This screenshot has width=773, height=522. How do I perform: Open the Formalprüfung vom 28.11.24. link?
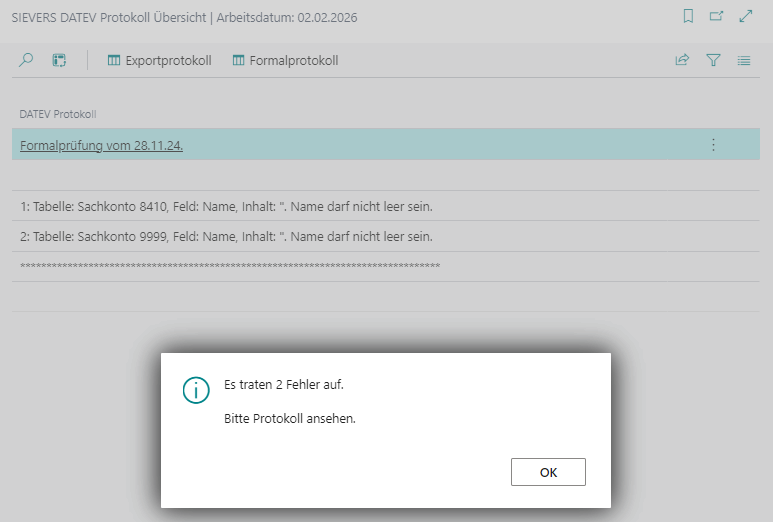pos(101,145)
